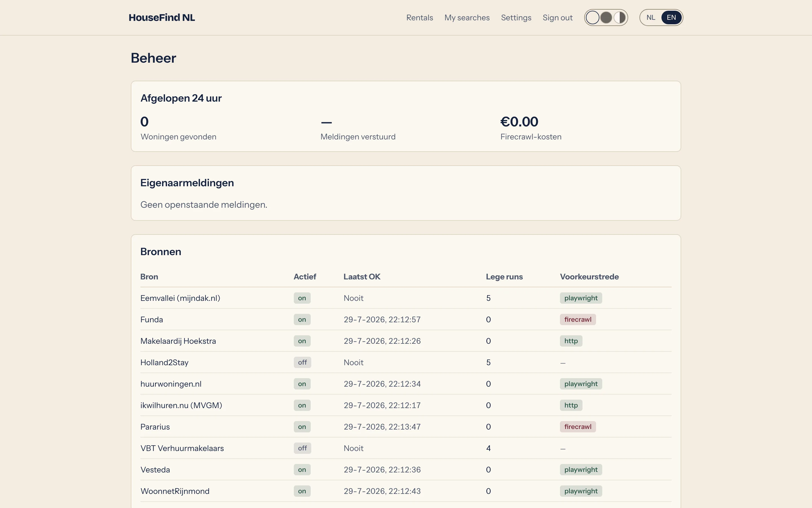The image size is (812, 508).
Task: Click the http badge for Makelaardij Hoekstra
Action: pyautogui.click(x=571, y=341)
